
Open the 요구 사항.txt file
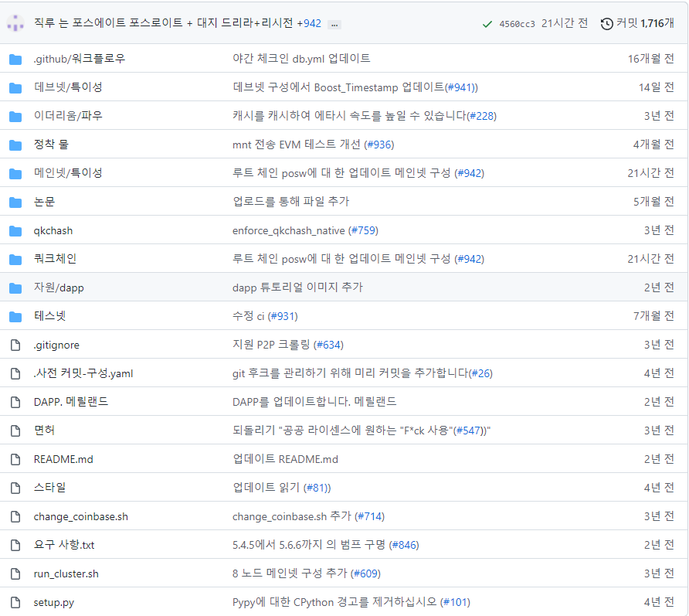click(64, 545)
